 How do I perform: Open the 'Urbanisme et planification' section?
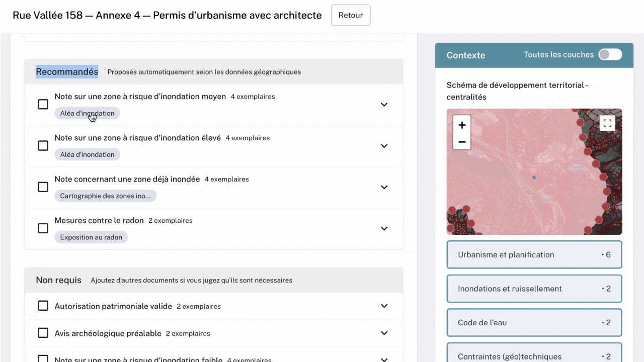click(534, 255)
